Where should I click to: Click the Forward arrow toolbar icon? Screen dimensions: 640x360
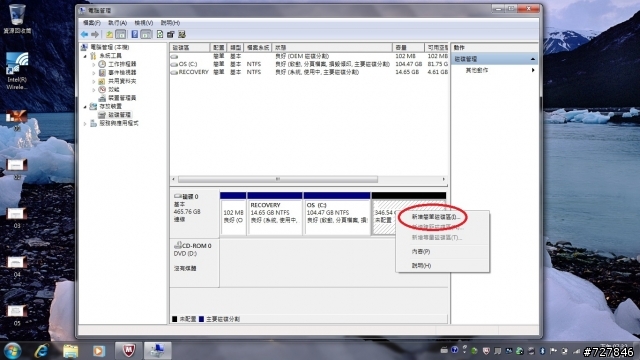click(95, 34)
